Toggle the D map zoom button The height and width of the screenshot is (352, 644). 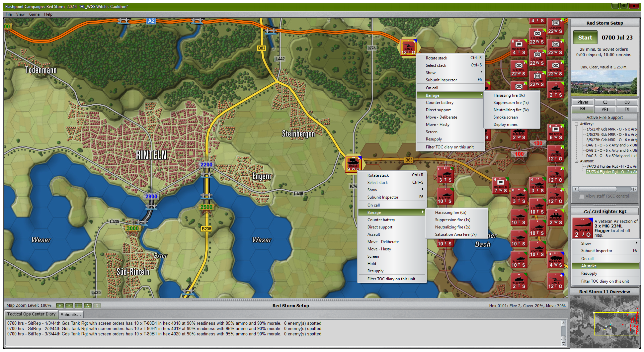click(x=97, y=306)
